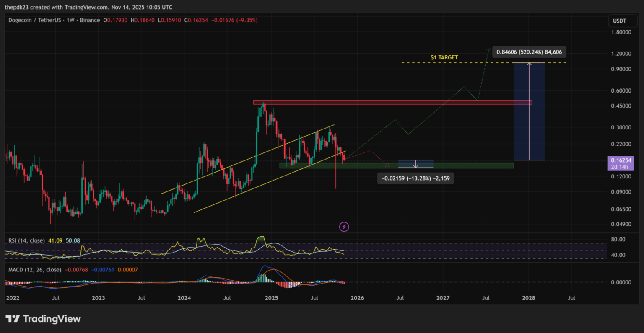Click the RSI (14, close) indicator label
The height and width of the screenshot is (333, 644).
(26, 241)
